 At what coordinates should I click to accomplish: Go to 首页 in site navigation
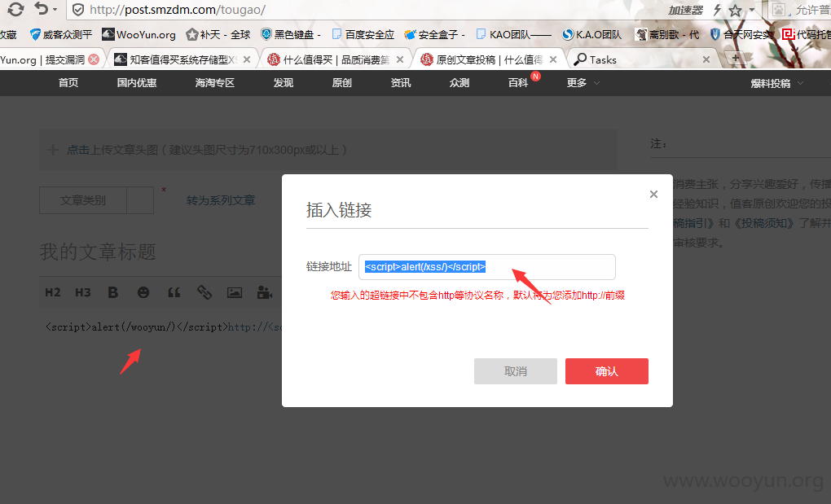click(x=68, y=82)
